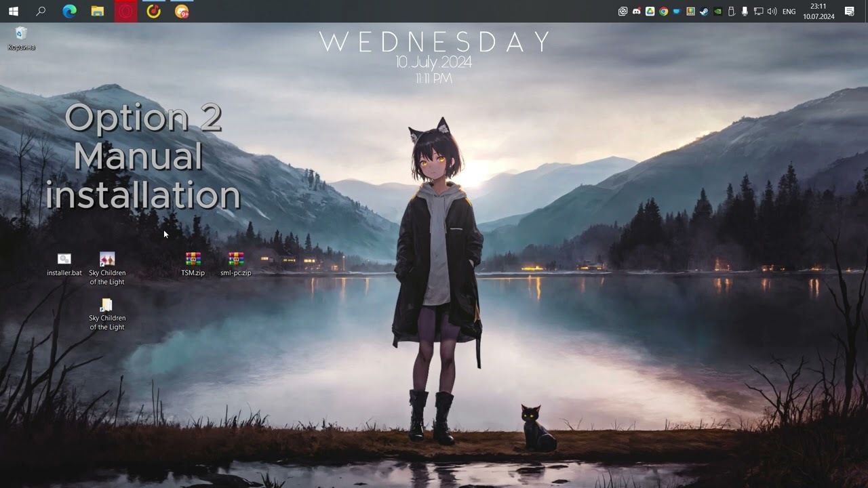This screenshot has height=488, width=868.
Task: Open the clock showing 23:11 10.07.2024
Action: (x=818, y=12)
